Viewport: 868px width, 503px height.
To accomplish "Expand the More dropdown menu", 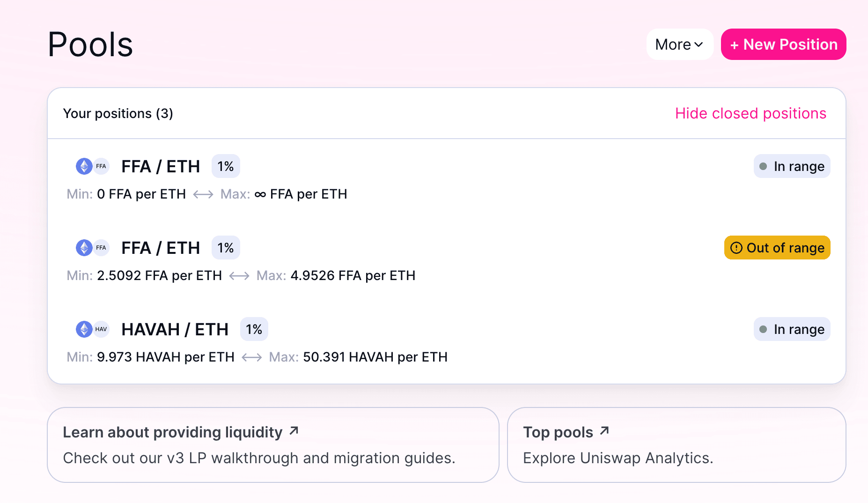I will 679,44.
